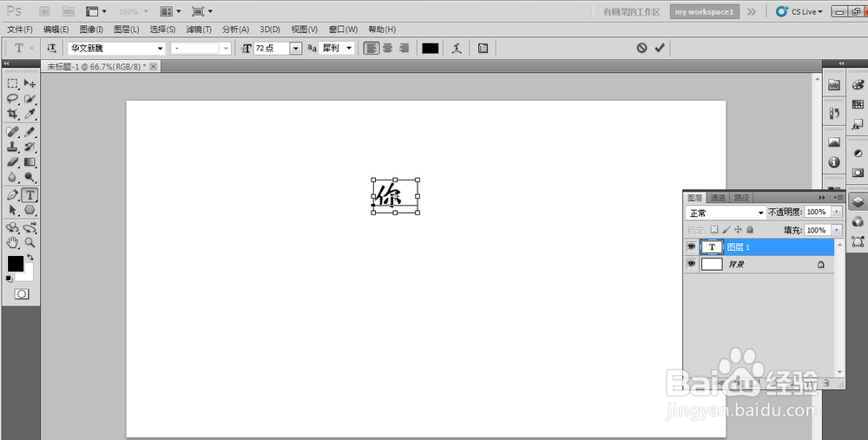Select the Quick Selection tool
The width and height of the screenshot is (868, 440).
30,99
